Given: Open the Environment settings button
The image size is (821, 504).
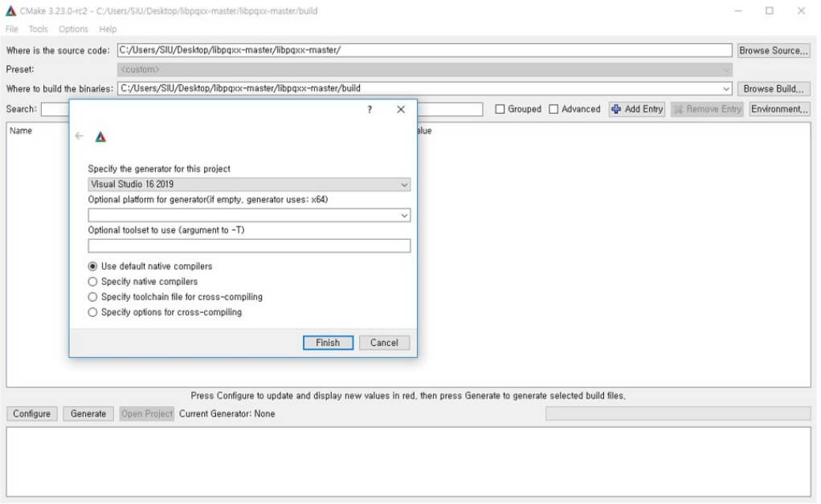Looking at the screenshot, I should 779,109.
